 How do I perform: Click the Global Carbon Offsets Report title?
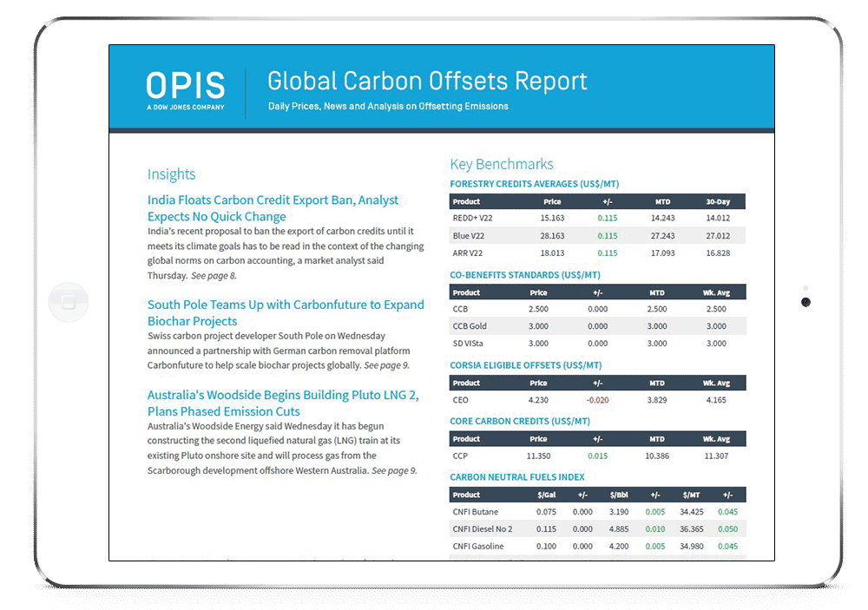pyautogui.click(x=427, y=82)
